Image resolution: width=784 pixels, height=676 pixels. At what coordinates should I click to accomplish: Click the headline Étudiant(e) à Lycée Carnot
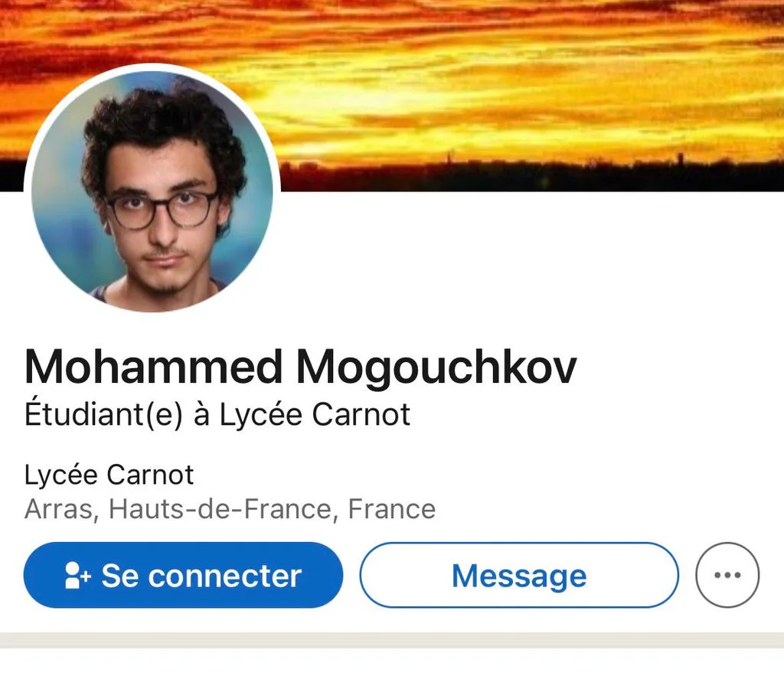(217, 414)
